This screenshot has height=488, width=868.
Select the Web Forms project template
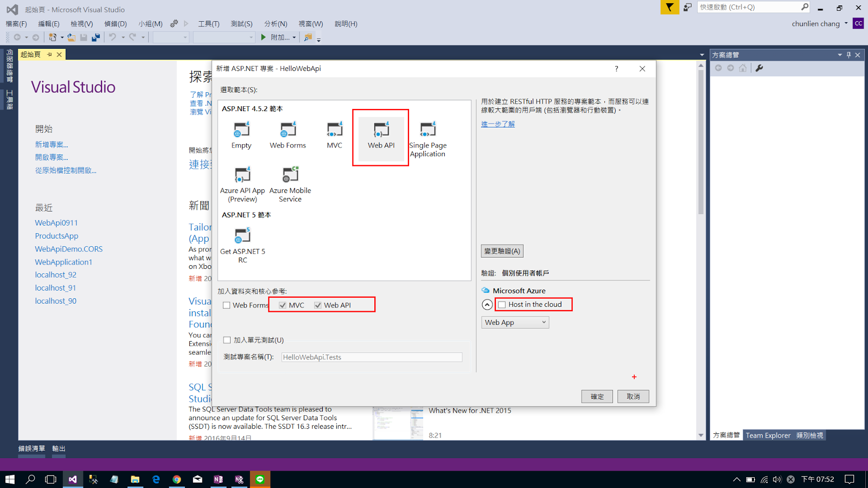288,136
